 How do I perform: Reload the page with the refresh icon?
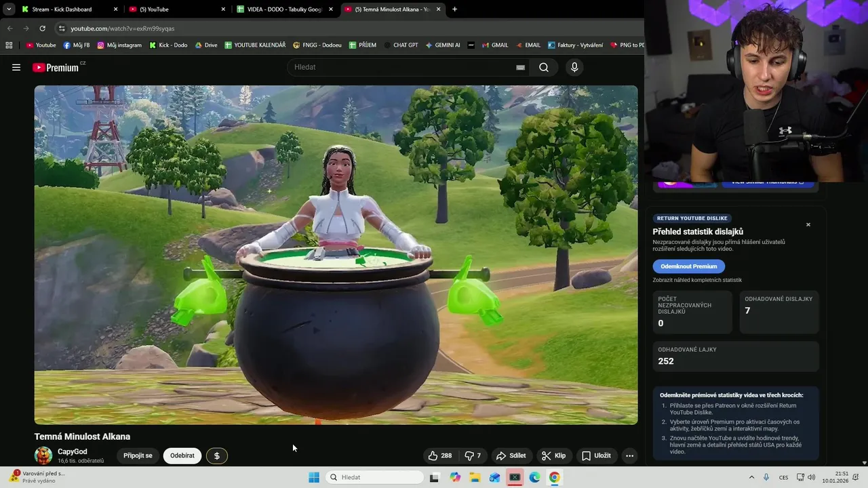pos(42,28)
